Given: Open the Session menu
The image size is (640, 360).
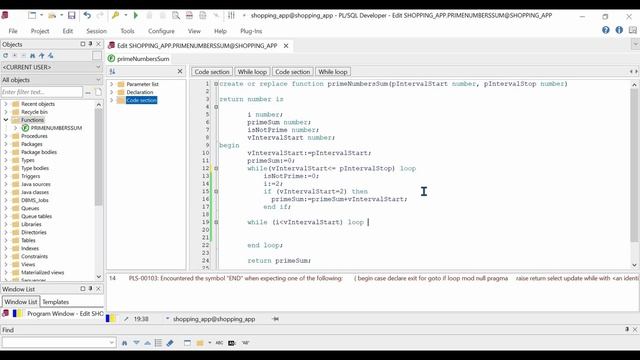Looking at the screenshot, I should click(96, 31).
